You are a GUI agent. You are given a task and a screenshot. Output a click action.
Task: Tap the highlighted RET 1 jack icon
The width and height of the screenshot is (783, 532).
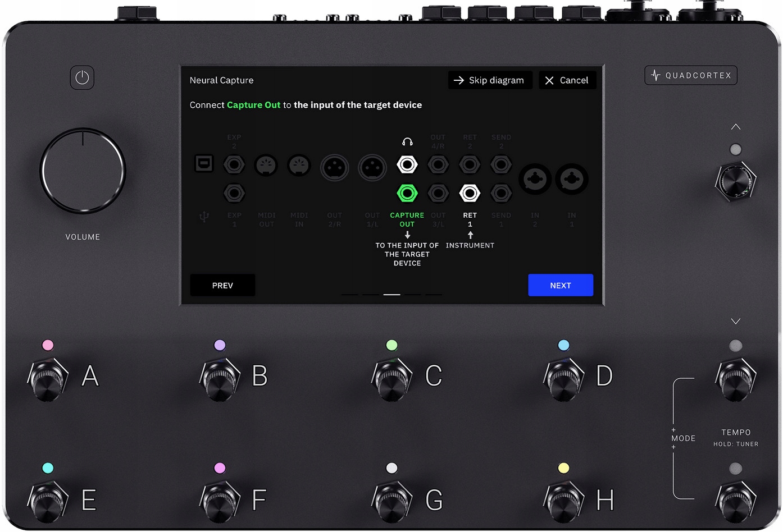click(470, 194)
